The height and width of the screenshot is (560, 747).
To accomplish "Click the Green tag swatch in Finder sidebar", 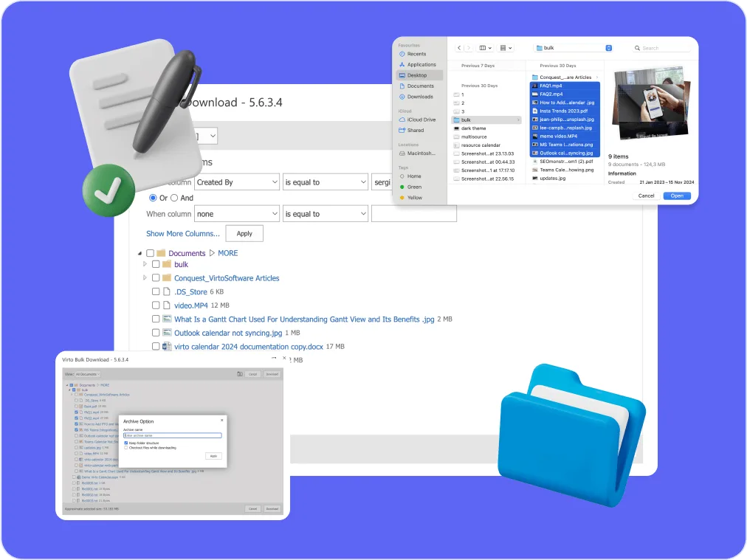I will tap(402, 187).
